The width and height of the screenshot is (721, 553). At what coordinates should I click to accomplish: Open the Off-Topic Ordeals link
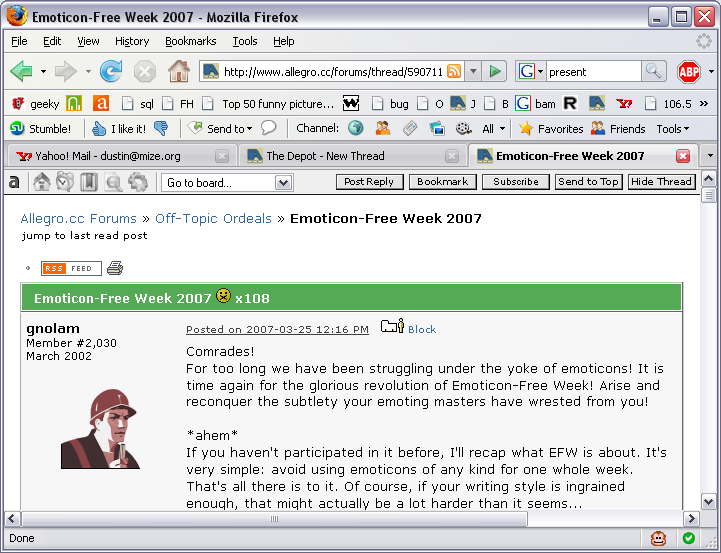[215, 218]
